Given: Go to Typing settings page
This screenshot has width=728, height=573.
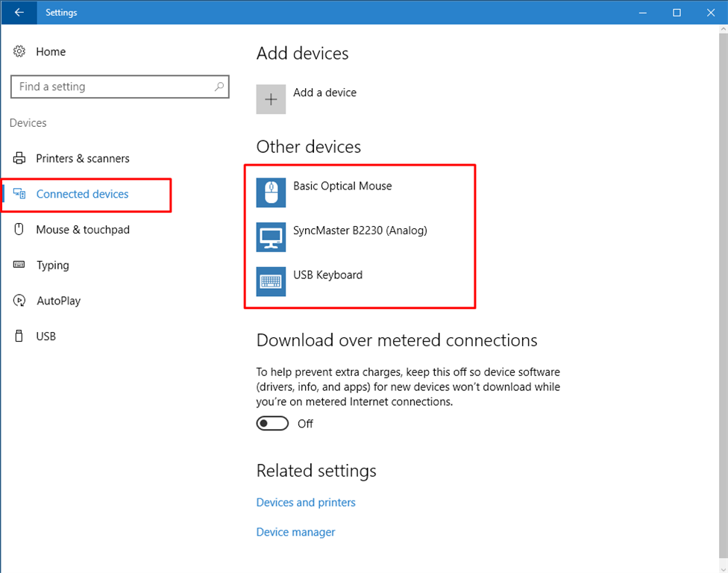Looking at the screenshot, I should (53, 266).
